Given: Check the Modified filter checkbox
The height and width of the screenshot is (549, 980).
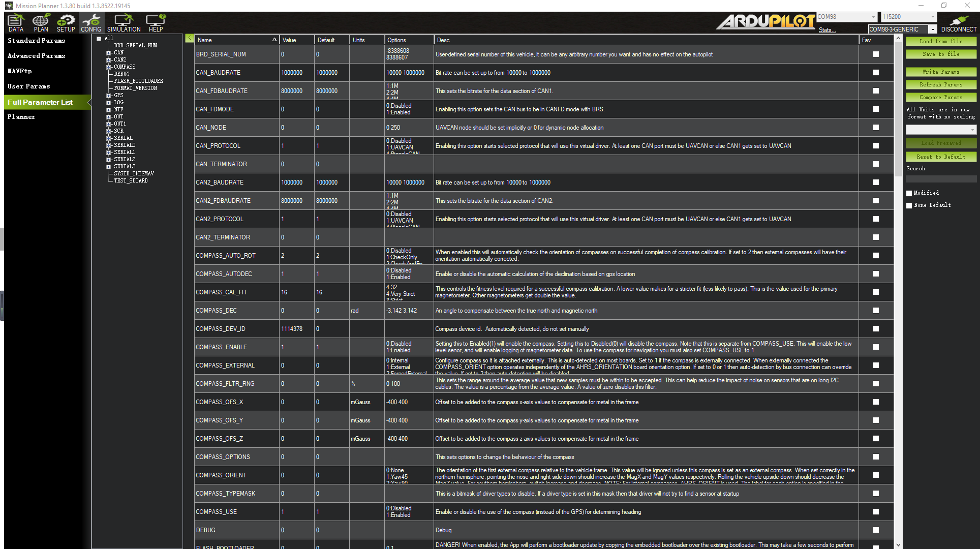Looking at the screenshot, I should [909, 193].
